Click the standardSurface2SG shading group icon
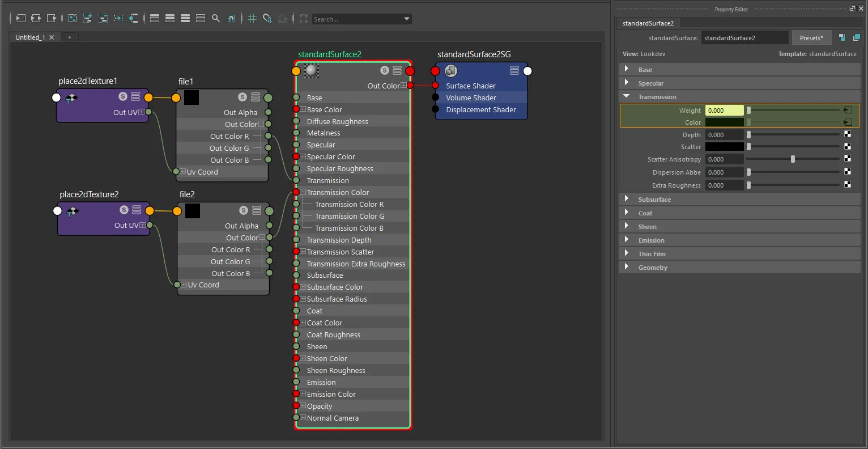 tap(451, 71)
